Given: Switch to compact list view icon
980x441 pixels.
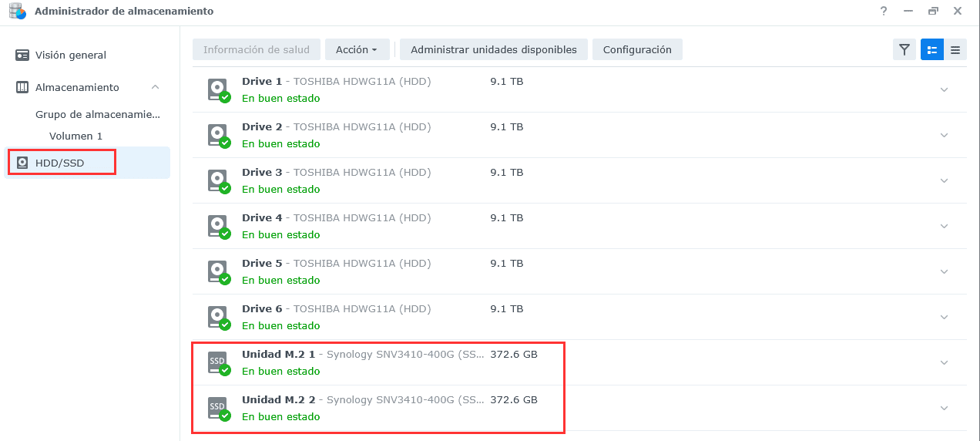Looking at the screenshot, I should coord(955,50).
